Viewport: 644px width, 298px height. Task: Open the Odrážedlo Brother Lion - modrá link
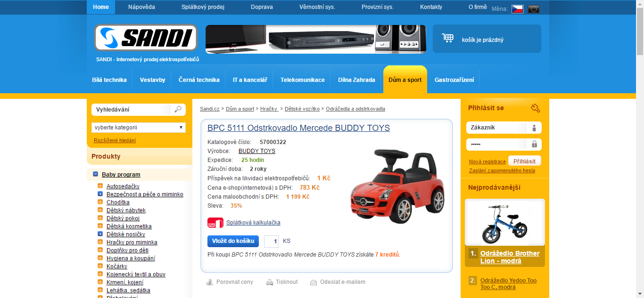(510, 257)
